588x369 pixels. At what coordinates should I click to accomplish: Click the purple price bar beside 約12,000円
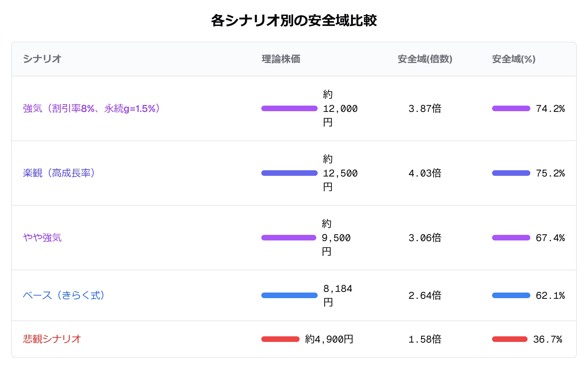tap(290, 108)
